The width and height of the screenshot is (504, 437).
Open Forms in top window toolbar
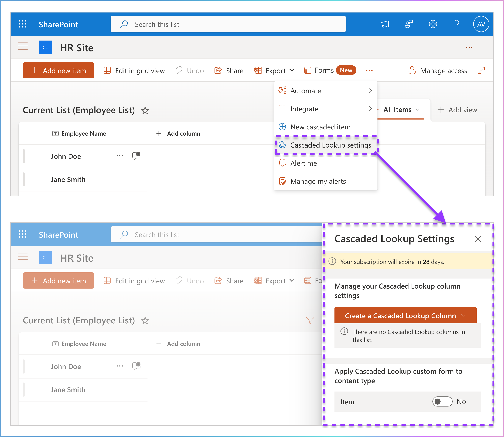(319, 70)
